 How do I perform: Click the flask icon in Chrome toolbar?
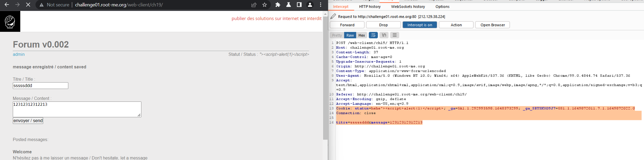(x=289, y=5)
